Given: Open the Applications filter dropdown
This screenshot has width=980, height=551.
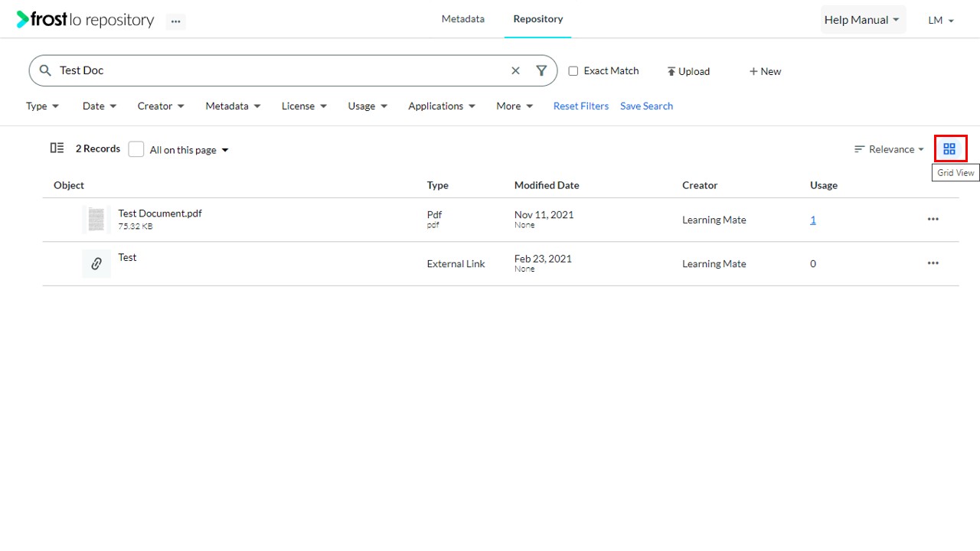Looking at the screenshot, I should pyautogui.click(x=442, y=106).
